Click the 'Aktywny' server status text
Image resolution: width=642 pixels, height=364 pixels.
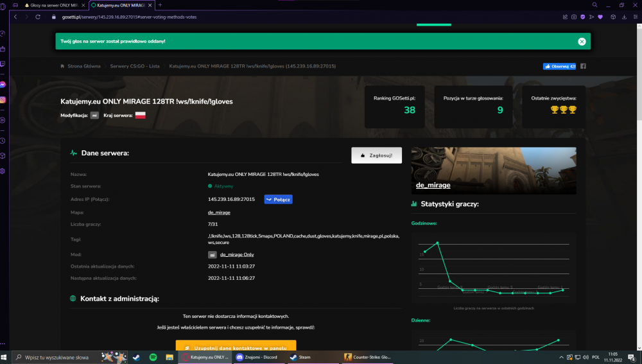[223, 186]
